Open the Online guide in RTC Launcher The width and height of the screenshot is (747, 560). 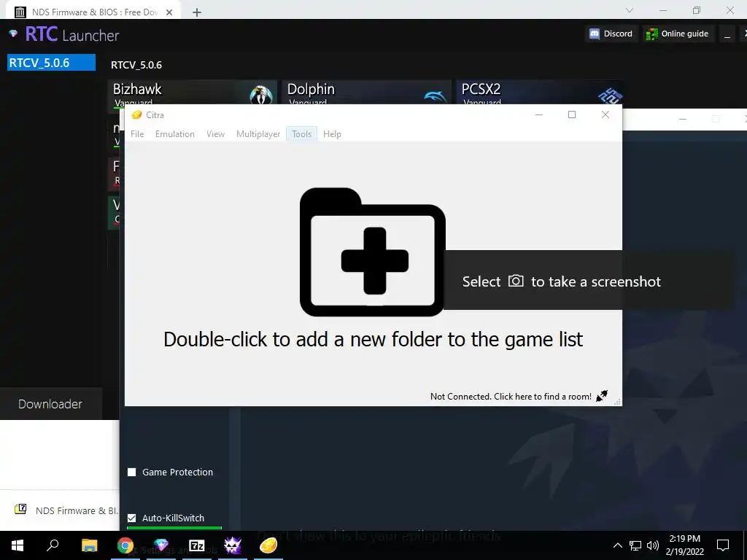coord(678,34)
